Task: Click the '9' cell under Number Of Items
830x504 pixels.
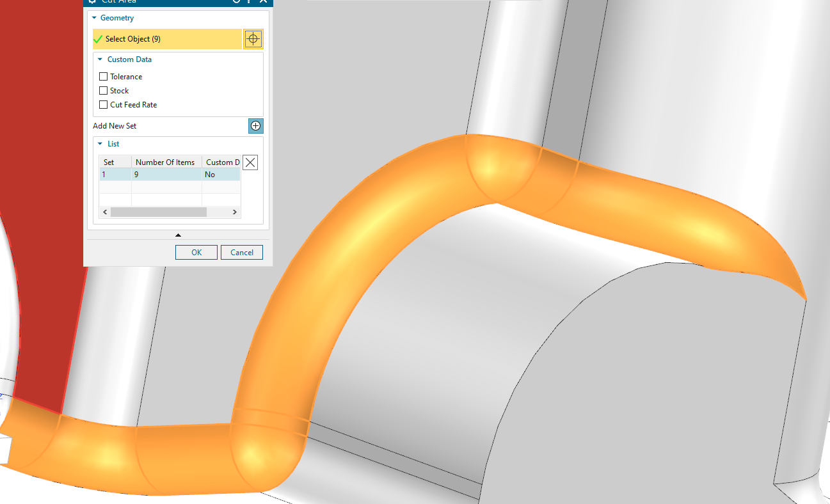Action: [x=166, y=175]
